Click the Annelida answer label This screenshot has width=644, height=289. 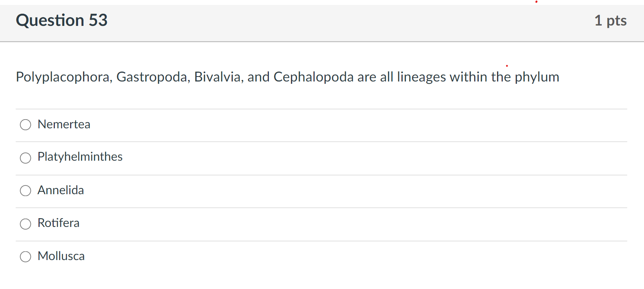pyautogui.click(x=61, y=190)
